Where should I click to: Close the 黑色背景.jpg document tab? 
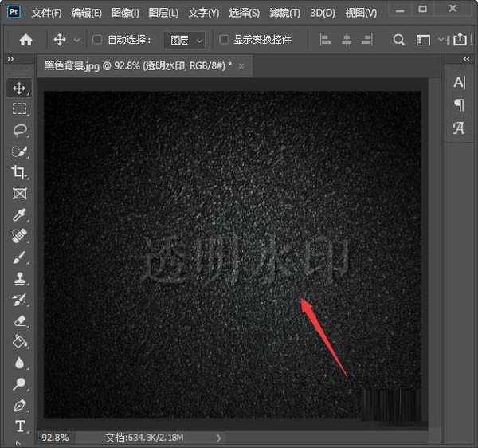(241, 65)
